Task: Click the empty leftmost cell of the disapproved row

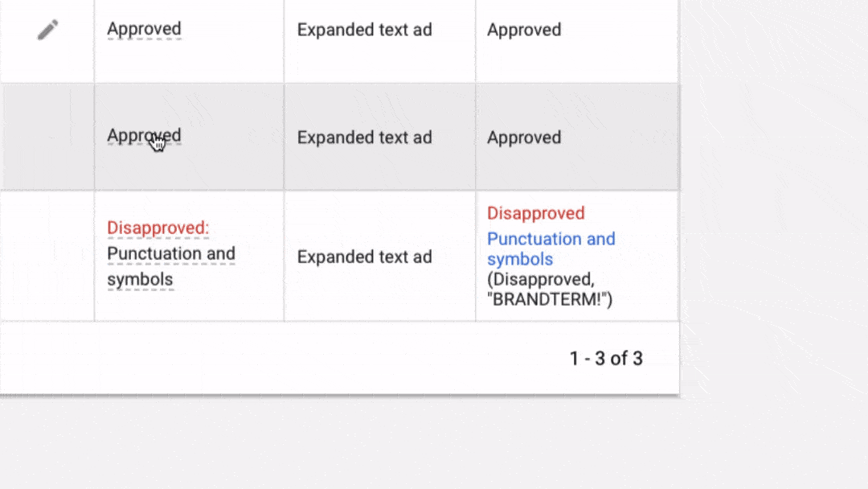Action: coord(47,257)
